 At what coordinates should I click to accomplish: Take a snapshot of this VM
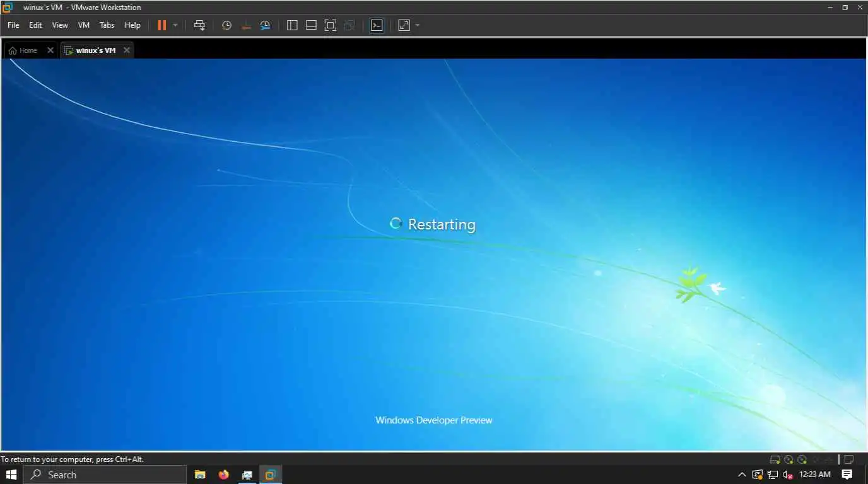coord(227,25)
